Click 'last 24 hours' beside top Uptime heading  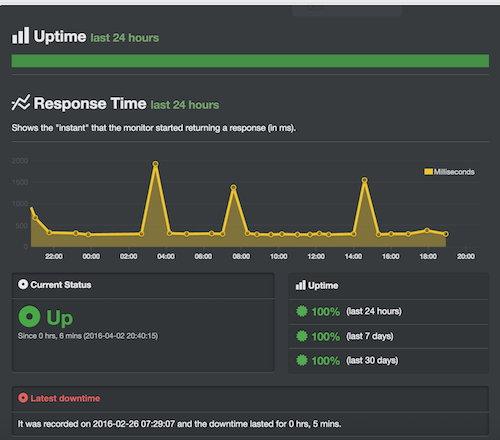point(124,38)
